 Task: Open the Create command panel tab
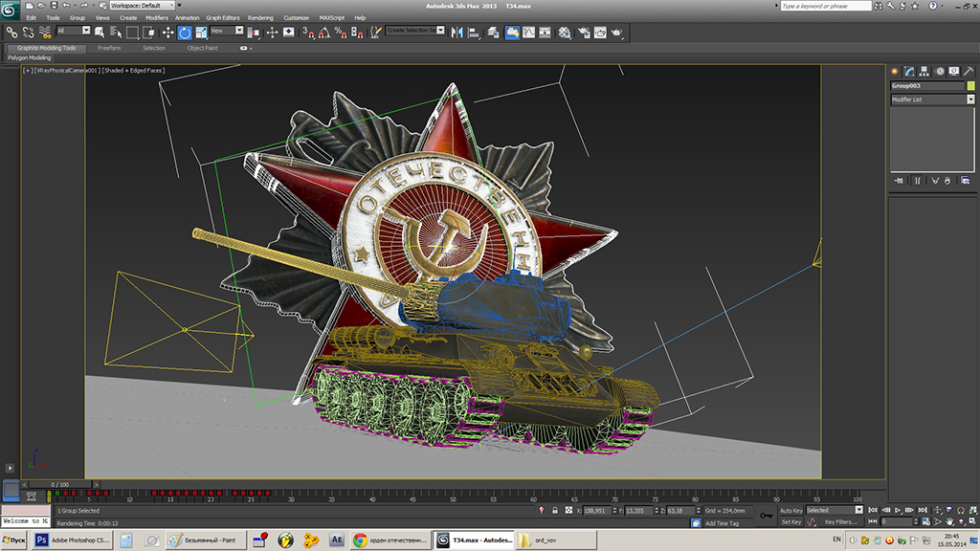(895, 71)
